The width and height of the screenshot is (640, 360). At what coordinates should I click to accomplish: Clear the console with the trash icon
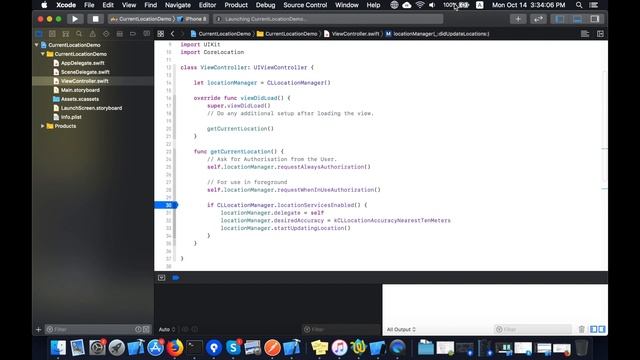coord(582,329)
